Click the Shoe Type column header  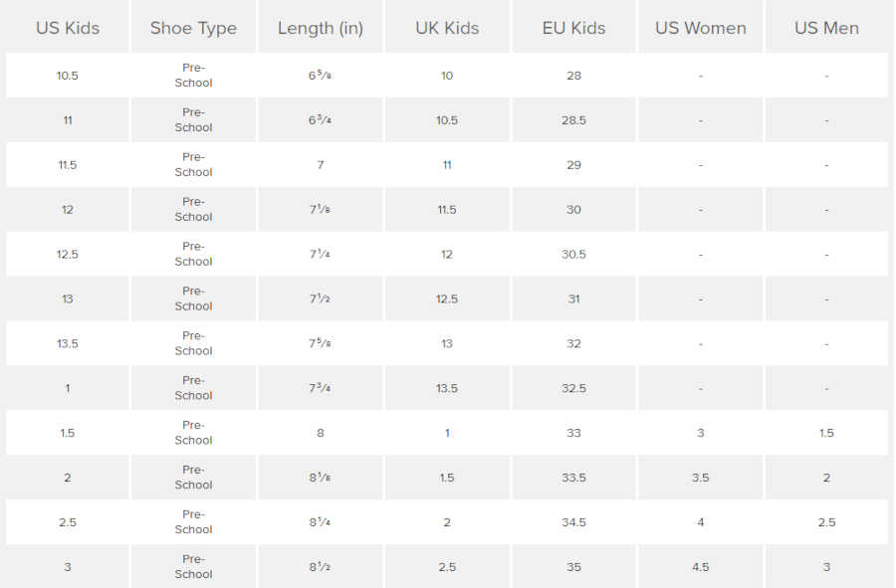click(x=193, y=28)
